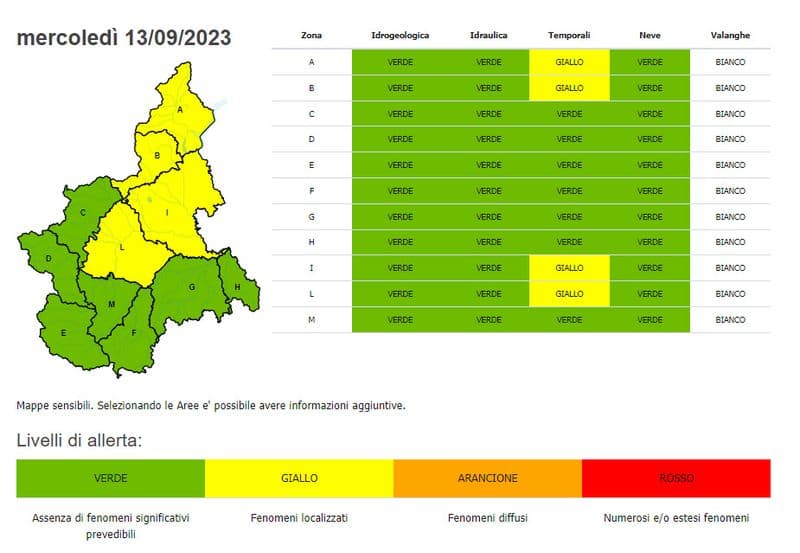The height and width of the screenshot is (553, 800).
Task: Select zone G on the map
Action: [188, 285]
